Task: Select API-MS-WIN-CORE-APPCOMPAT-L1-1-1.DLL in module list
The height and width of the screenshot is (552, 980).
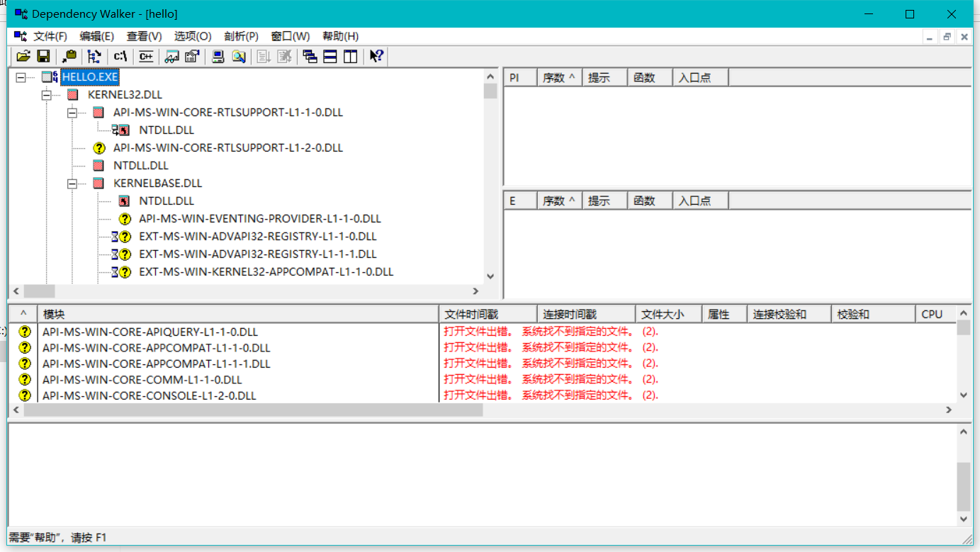Action: (156, 364)
